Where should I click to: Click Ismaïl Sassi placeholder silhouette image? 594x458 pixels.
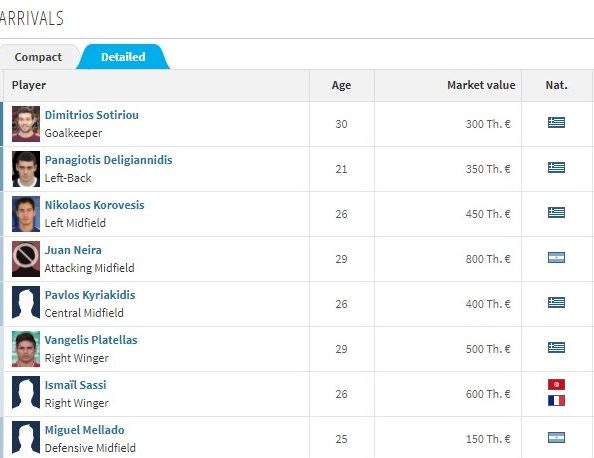(26, 394)
